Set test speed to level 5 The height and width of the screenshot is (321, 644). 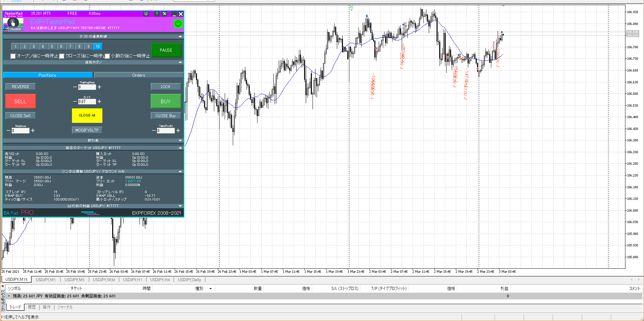coord(52,47)
